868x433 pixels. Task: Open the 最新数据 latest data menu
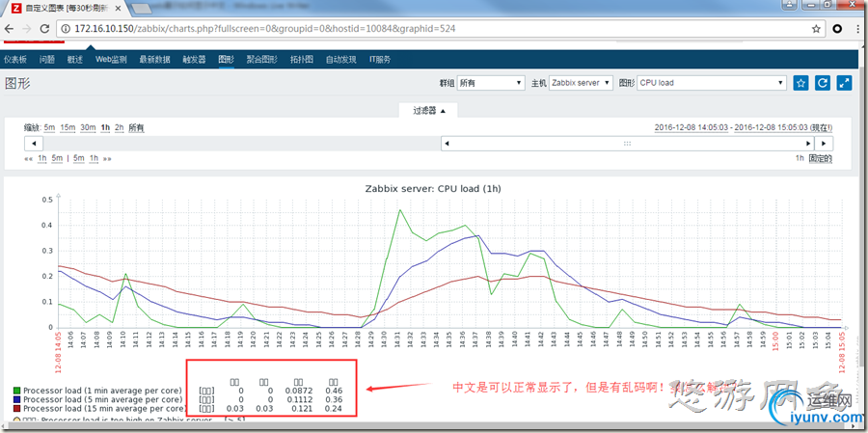point(154,60)
